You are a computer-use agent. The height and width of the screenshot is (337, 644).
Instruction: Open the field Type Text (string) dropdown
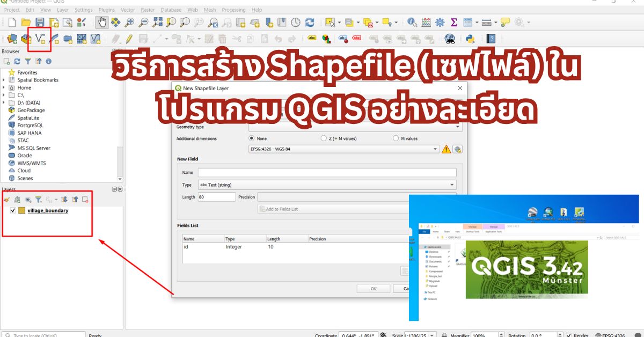pyautogui.click(x=327, y=185)
